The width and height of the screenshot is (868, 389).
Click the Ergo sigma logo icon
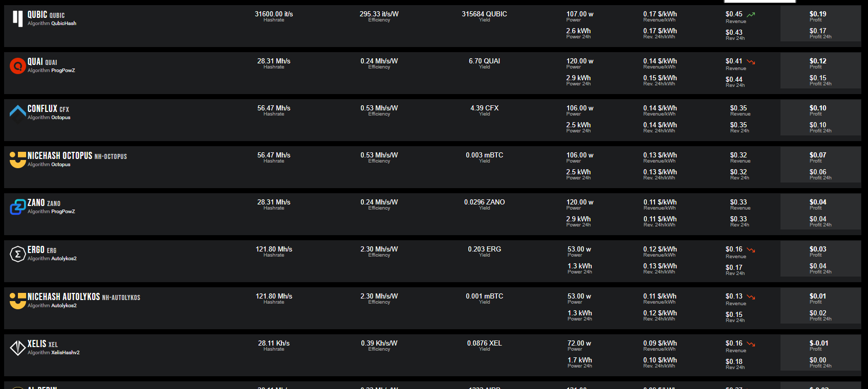[18, 254]
